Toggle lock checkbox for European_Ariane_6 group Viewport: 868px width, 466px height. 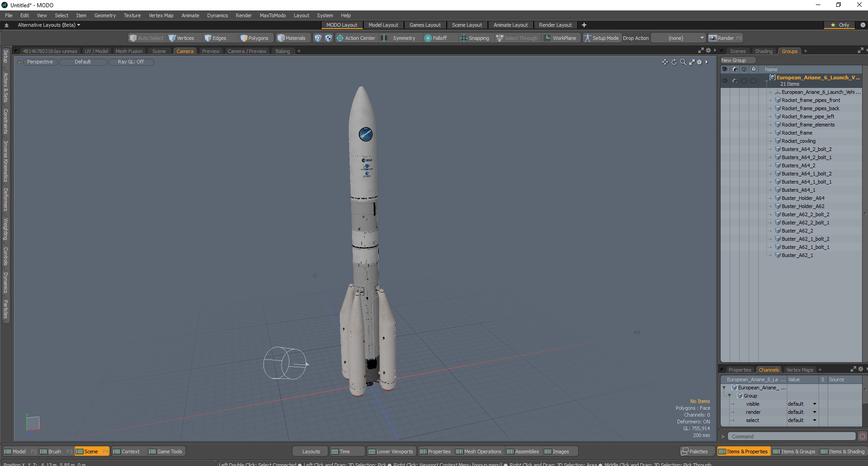[753, 81]
